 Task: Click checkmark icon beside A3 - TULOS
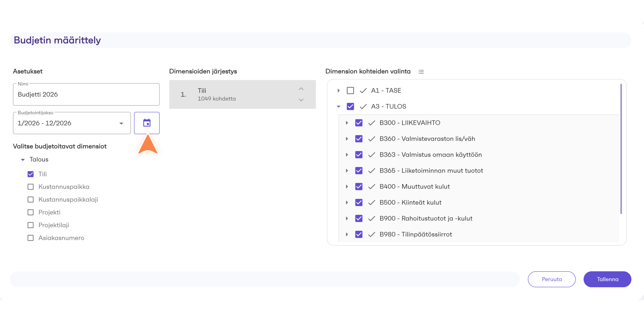pos(363,106)
